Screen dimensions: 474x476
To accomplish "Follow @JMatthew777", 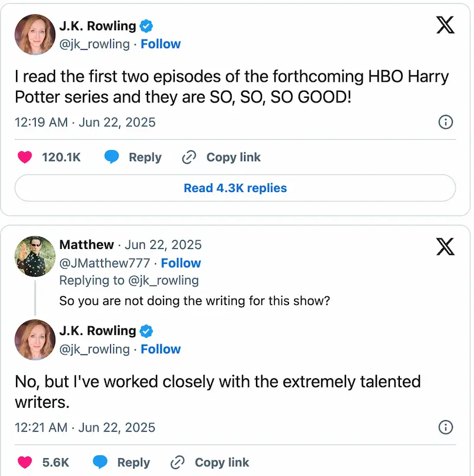I will (x=181, y=263).
